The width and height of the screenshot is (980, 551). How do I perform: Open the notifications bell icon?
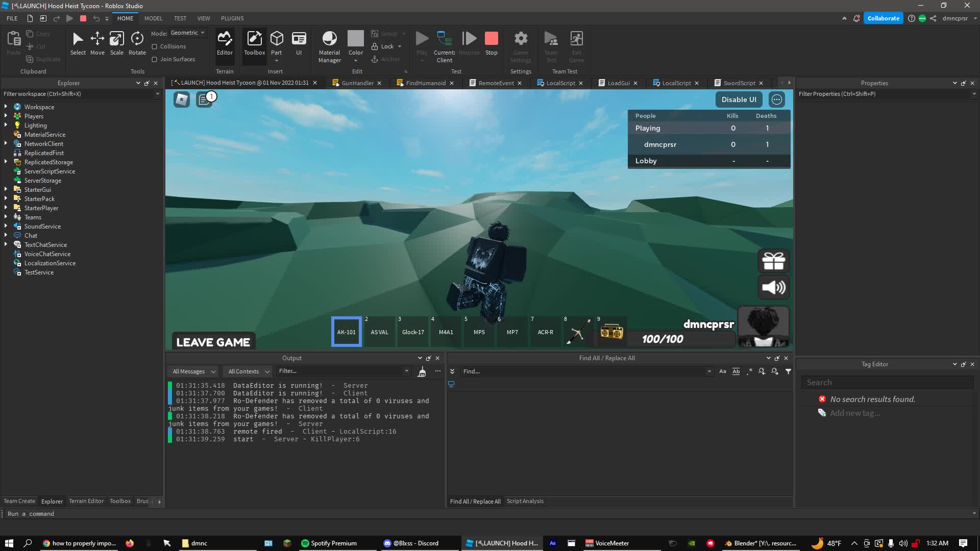tap(856, 18)
